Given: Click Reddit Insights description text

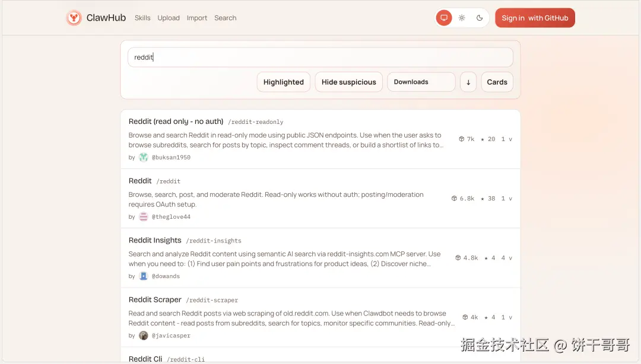Looking at the screenshot, I should (x=284, y=259).
